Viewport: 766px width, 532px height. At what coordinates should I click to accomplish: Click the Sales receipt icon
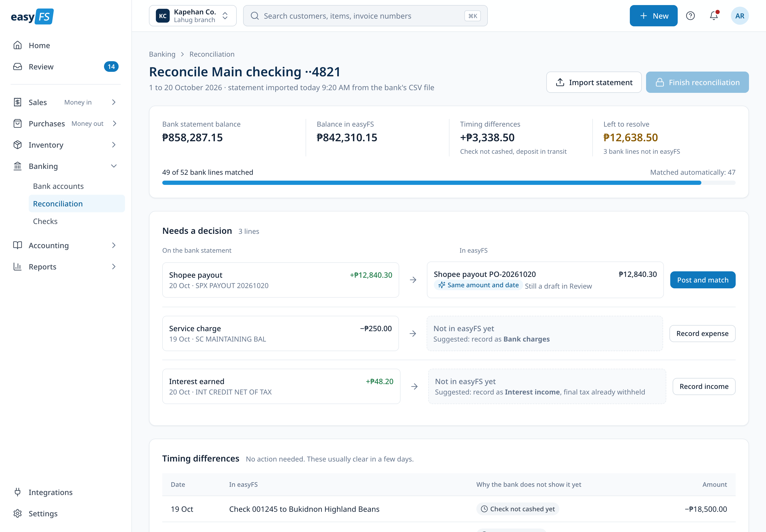point(18,102)
